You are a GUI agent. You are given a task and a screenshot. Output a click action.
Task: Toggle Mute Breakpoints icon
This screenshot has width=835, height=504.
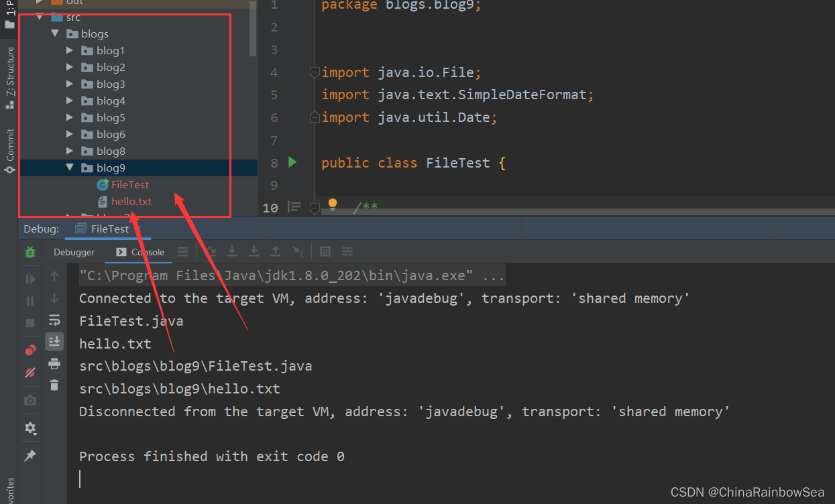point(30,373)
